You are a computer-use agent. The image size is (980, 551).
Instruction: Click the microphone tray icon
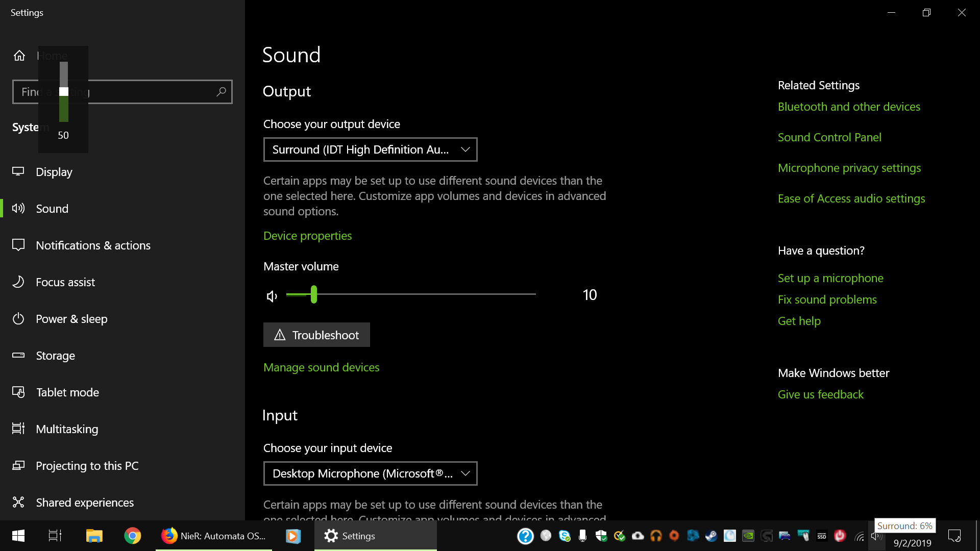pyautogui.click(x=582, y=536)
